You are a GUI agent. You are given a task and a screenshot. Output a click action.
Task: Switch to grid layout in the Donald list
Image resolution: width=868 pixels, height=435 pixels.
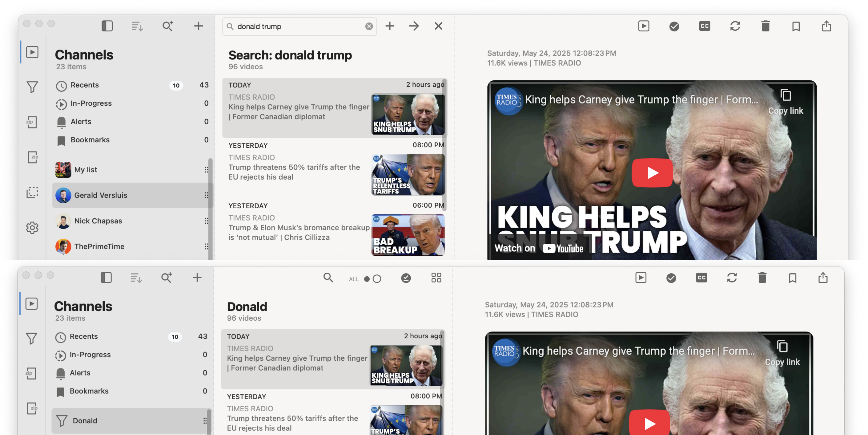(x=436, y=278)
